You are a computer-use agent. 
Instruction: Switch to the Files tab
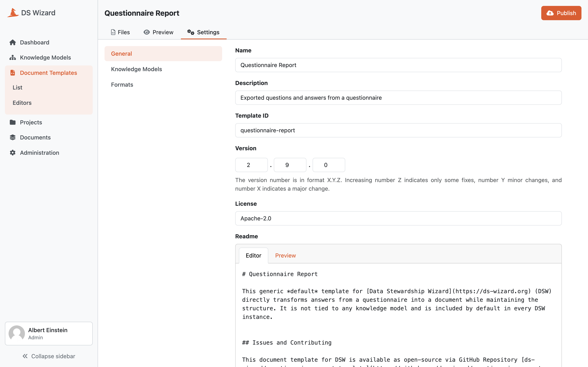pos(120,32)
